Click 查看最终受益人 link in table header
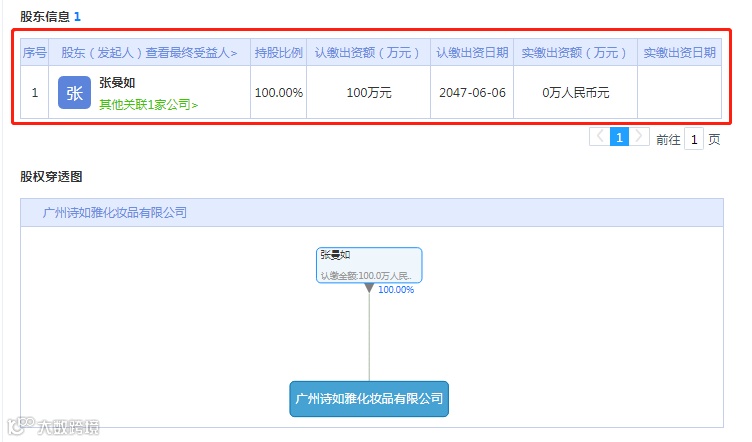The width and height of the screenshot is (752, 442). pyautogui.click(x=191, y=53)
